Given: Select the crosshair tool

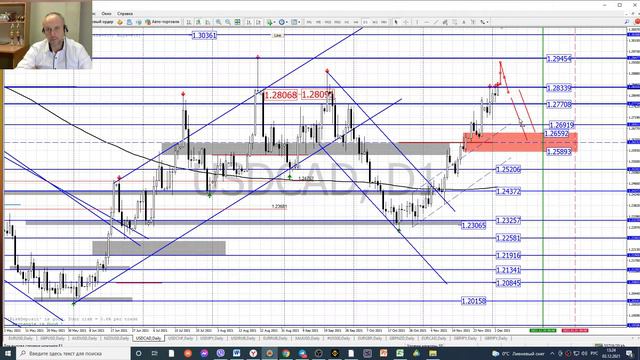Looking at the screenshot, I should 406,22.
